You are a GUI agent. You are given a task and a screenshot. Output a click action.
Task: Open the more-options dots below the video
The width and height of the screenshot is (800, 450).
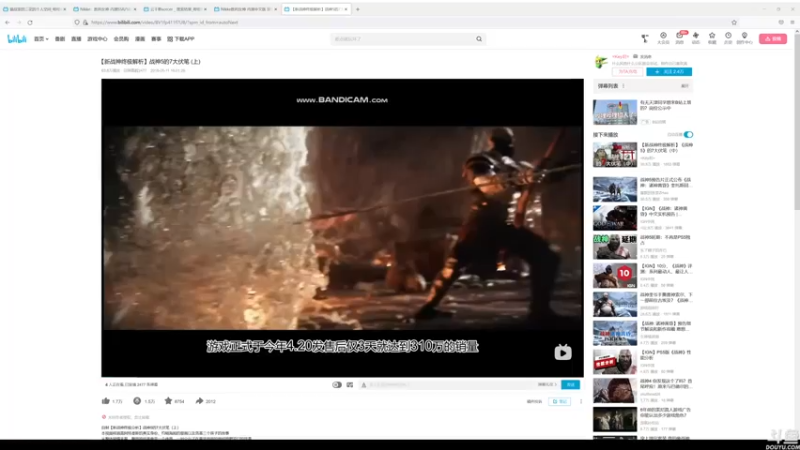581,402
